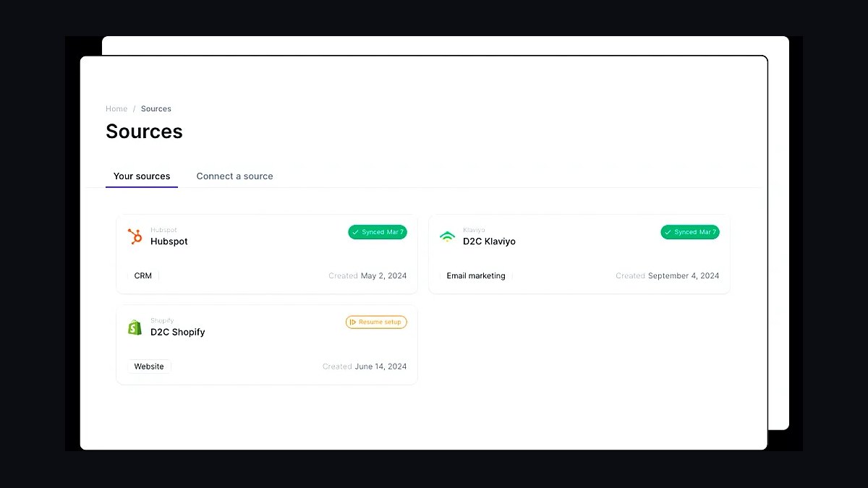Click the Synced Mar 7 badge on D2C Klaviyo
Image resolution: width=868 pixels, height=488 pixels.
coord(690,232)
